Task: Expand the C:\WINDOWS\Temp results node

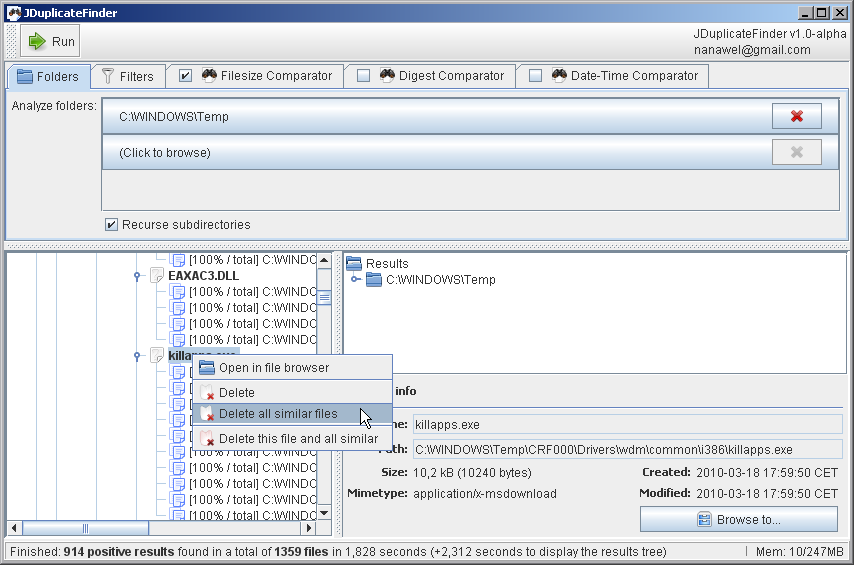Action: [355, 280]
